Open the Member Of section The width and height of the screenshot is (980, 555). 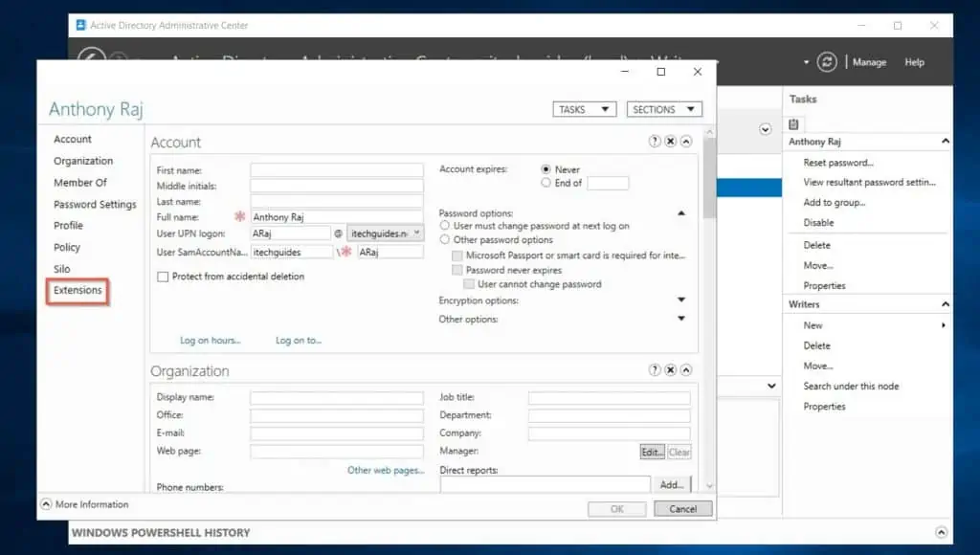[80, 183]
